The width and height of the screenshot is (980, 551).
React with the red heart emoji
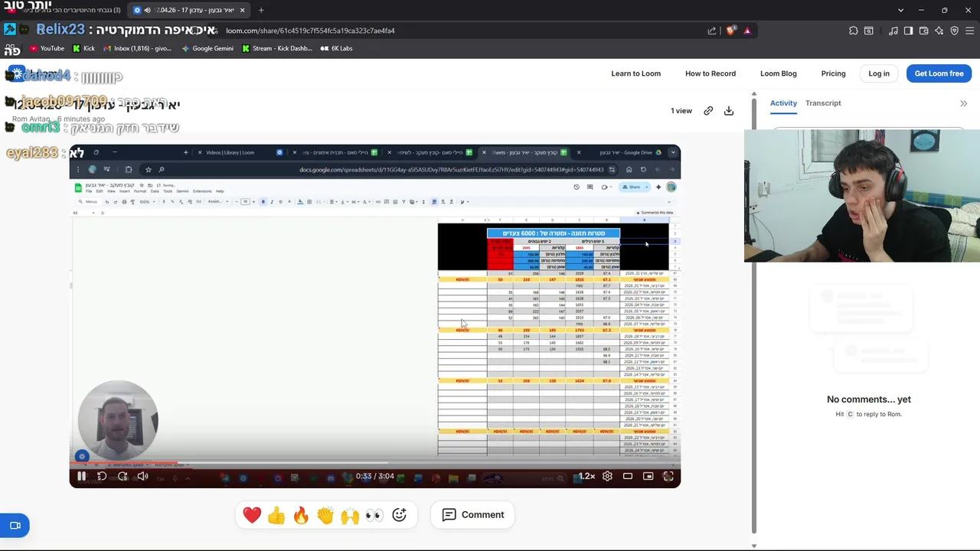[252, 515]
